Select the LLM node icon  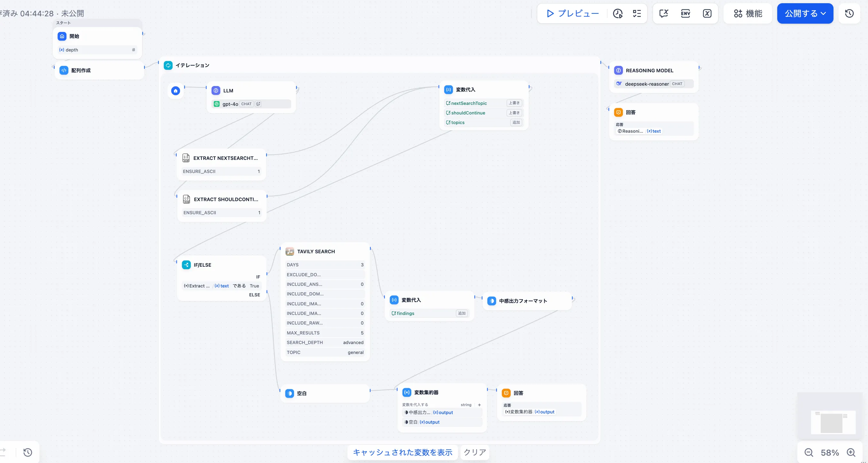[x=216, y=90]
